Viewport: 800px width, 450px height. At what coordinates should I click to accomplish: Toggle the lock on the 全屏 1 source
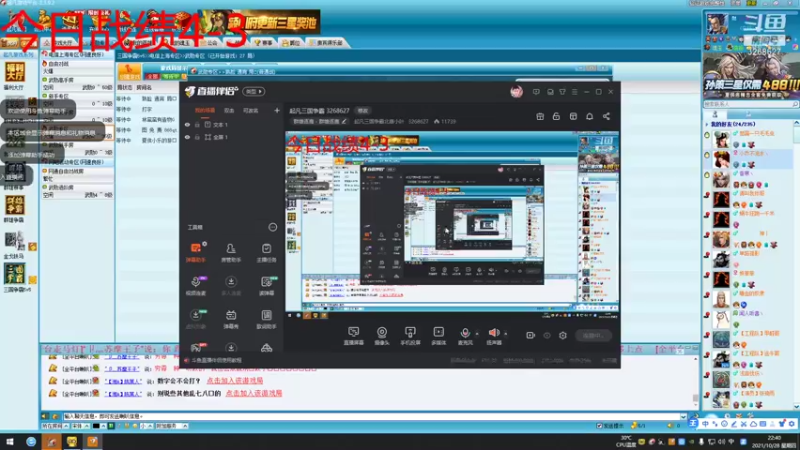click(197, 137)
